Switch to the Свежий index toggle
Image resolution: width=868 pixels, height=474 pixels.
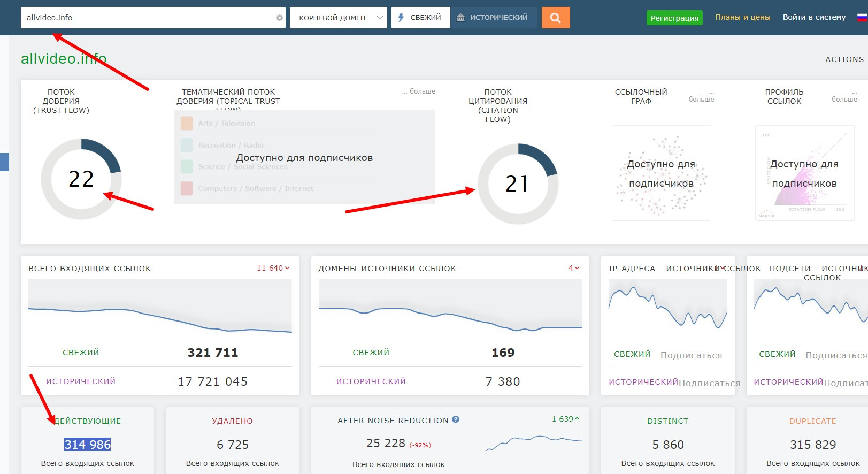[421, 18]
